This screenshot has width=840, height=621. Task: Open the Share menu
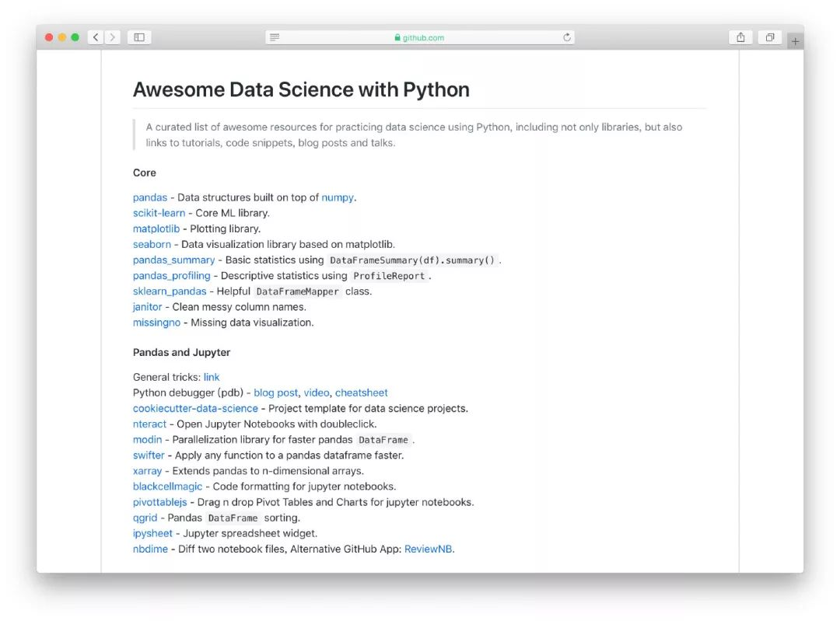point(740,37)
